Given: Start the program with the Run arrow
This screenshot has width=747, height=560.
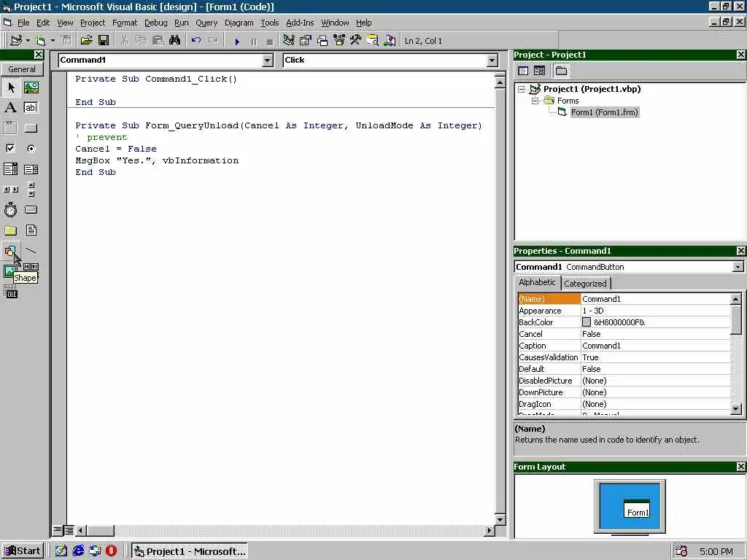Looking at the screenshot, I should (x=237, y=42).
